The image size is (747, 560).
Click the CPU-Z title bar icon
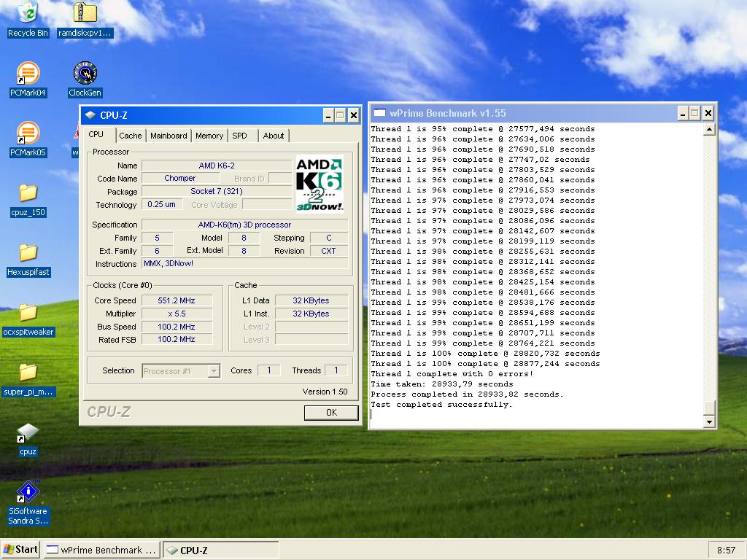point(90,114)
